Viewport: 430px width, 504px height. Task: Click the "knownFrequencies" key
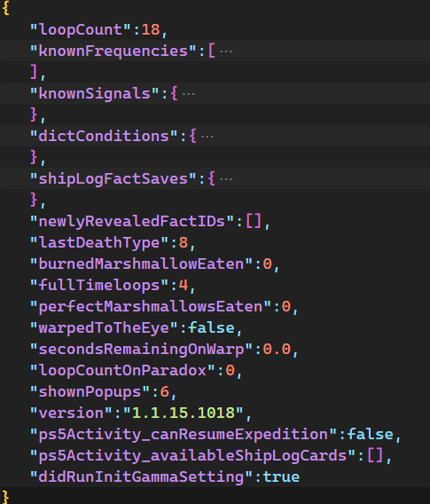pos(113,51)
